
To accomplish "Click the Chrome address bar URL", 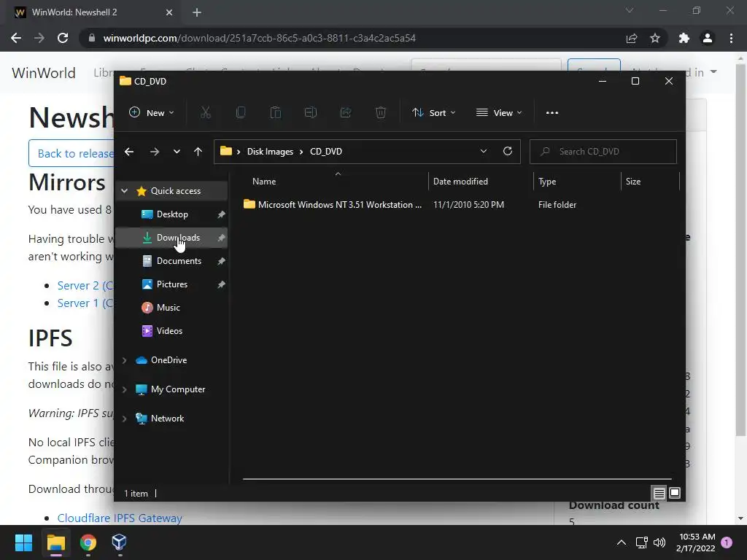I will pos(260,38).
